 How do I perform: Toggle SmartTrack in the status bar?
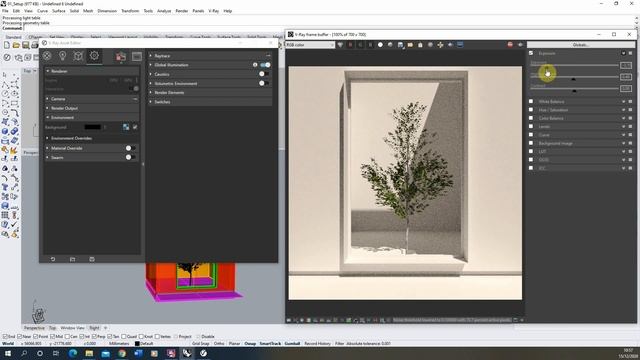(x=270, y=344)
